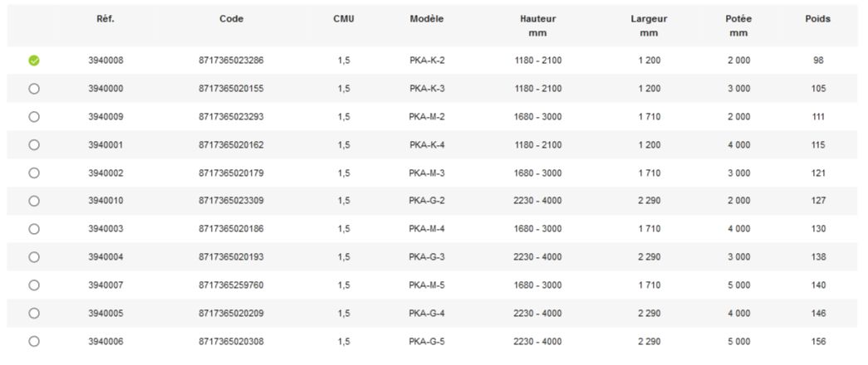This screenshot has height=365, width=868.
Task: Click product code 8717365259760
Action: pos(231,285)
